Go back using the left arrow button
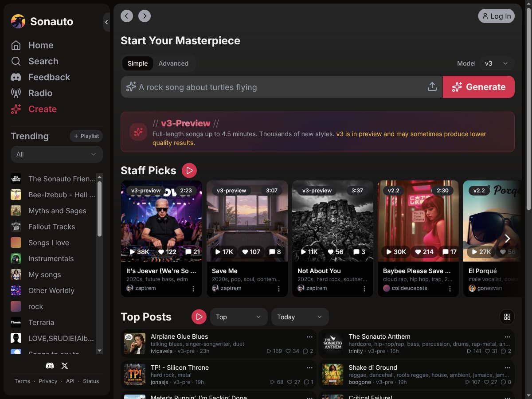The width and height of the screenshot is (532, 399). (x=127, y=16)
